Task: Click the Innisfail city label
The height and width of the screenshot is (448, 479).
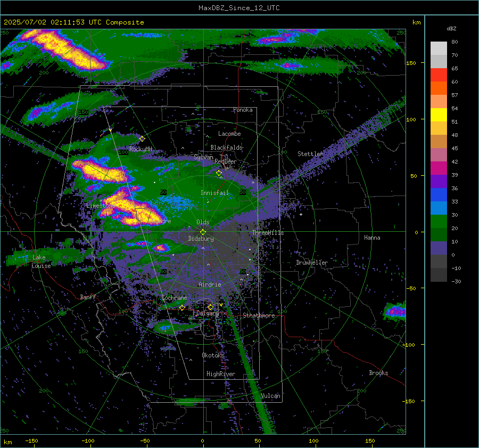Action: [215, 193]
